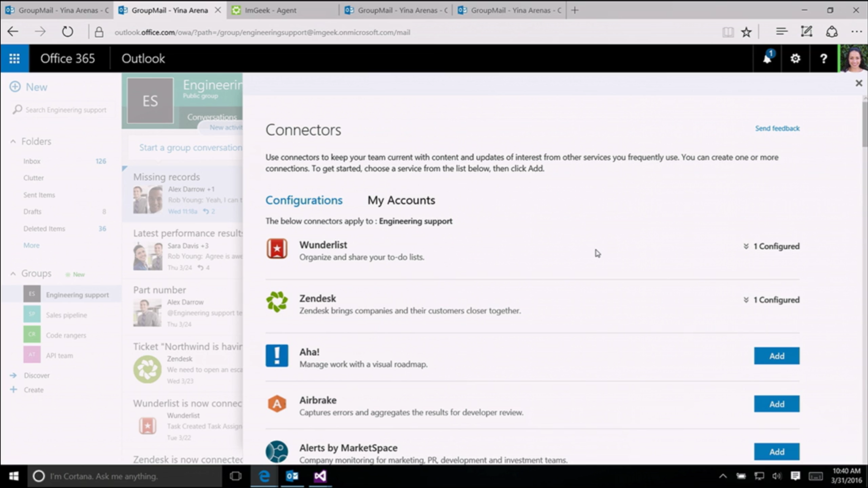Open Outlook settings gear
Image resolution: width=868 pixels, height=488 pixels.
point(795,59)
